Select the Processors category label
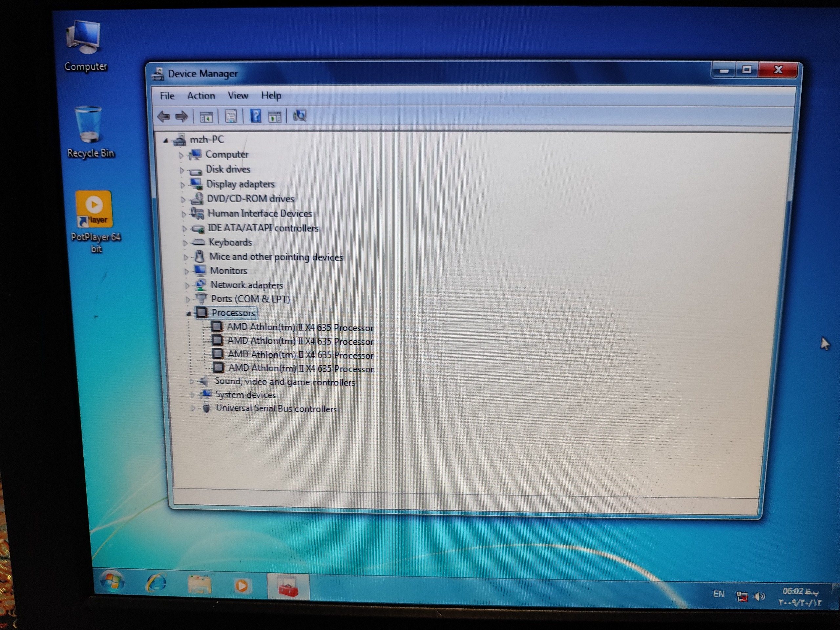The width and height of the screenshot is (840, 630). [234, 313]
